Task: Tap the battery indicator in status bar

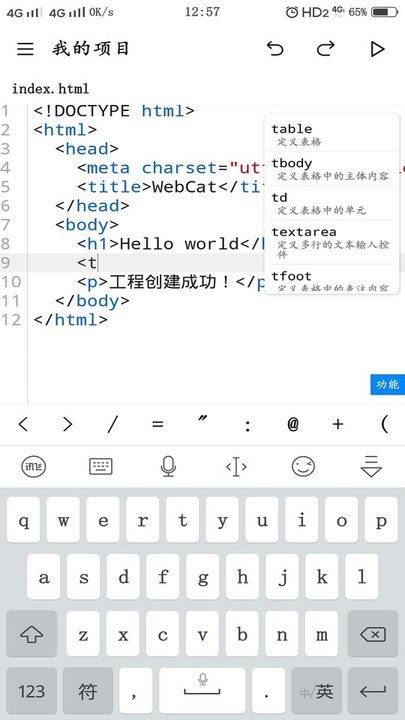Action: tap(384, 12)
